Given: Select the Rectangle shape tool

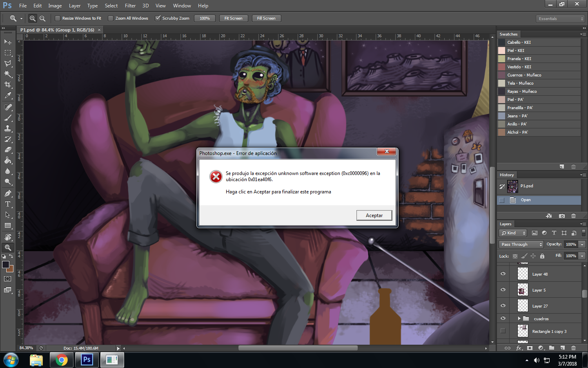Looking at the screenshot, I should pyautogui.click(x=8, y=225).
